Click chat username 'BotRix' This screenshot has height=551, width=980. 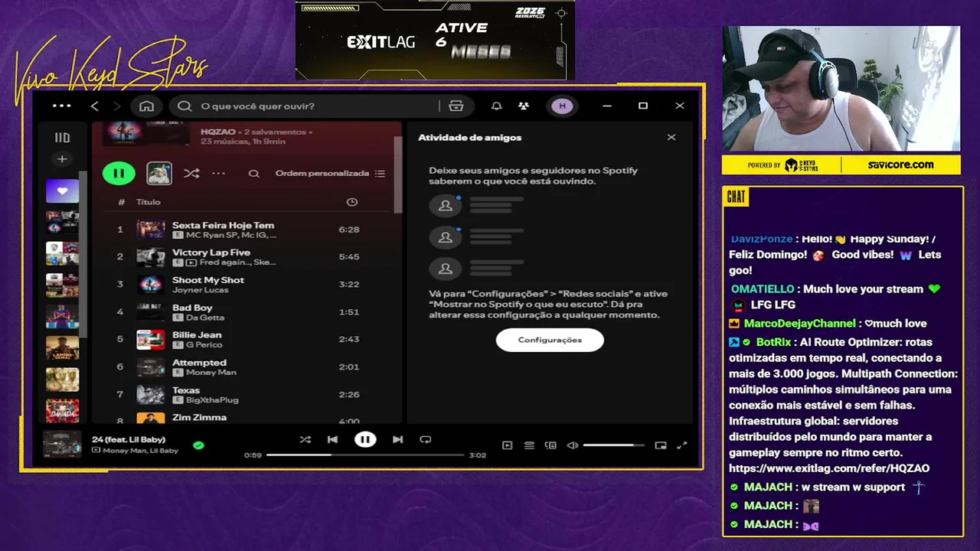coord(775,342)
